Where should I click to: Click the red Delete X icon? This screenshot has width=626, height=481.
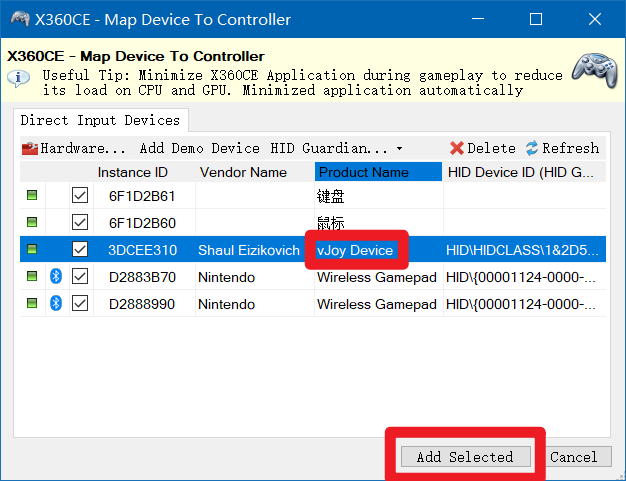pyautogui.click(x=456, y=148)
